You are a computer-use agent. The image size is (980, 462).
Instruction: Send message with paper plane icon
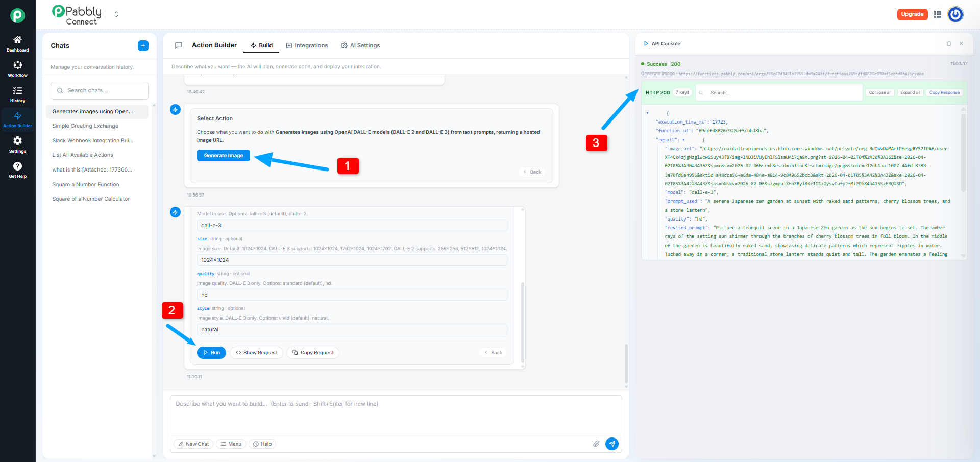pyautogui.click(x=611, y=444)
